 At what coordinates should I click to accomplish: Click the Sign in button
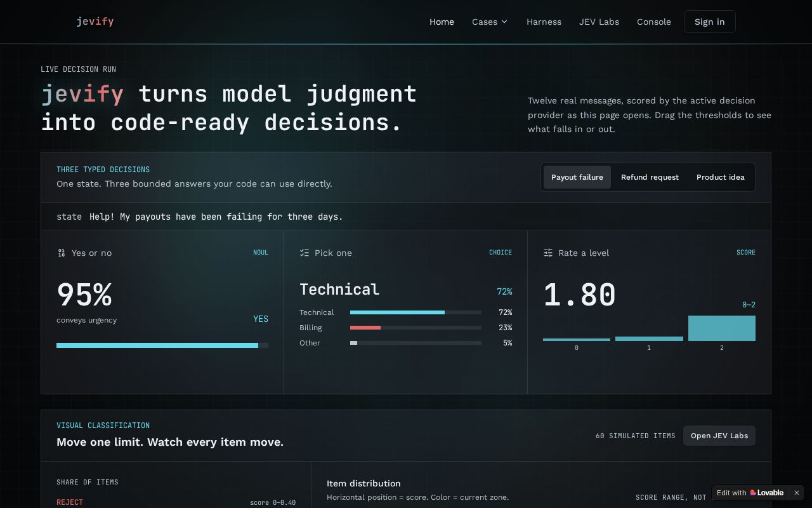pos(709,22)
